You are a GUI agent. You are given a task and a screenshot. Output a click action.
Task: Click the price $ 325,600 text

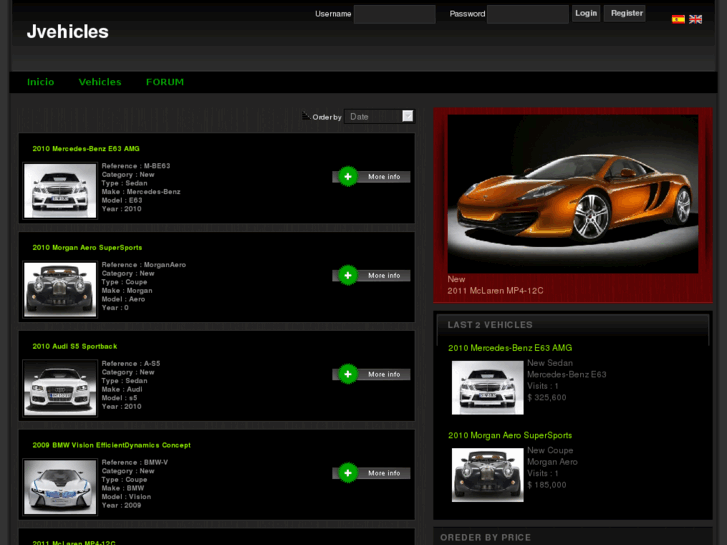(547, 398)
